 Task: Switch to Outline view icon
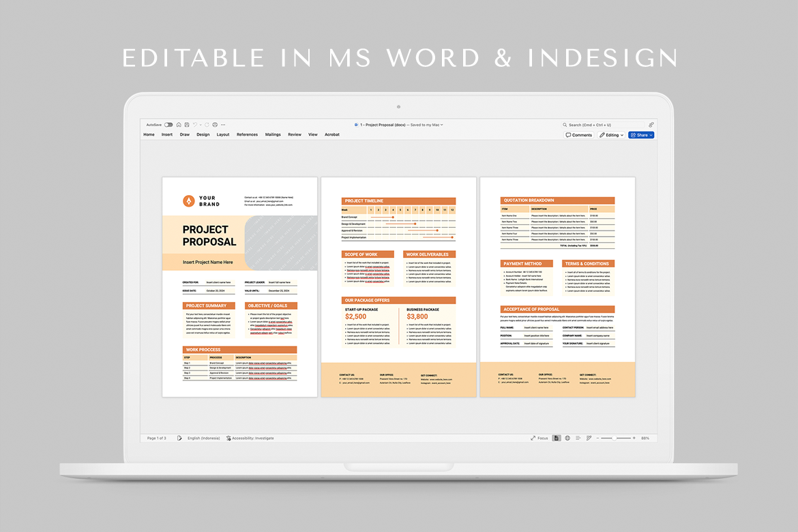point(578,438)
